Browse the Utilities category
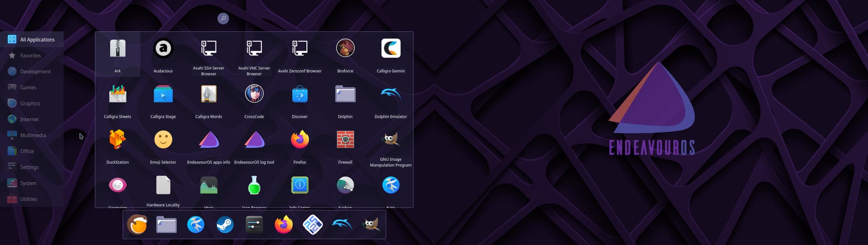The width and height of the screenshot is (868, 245). (32, 199)
